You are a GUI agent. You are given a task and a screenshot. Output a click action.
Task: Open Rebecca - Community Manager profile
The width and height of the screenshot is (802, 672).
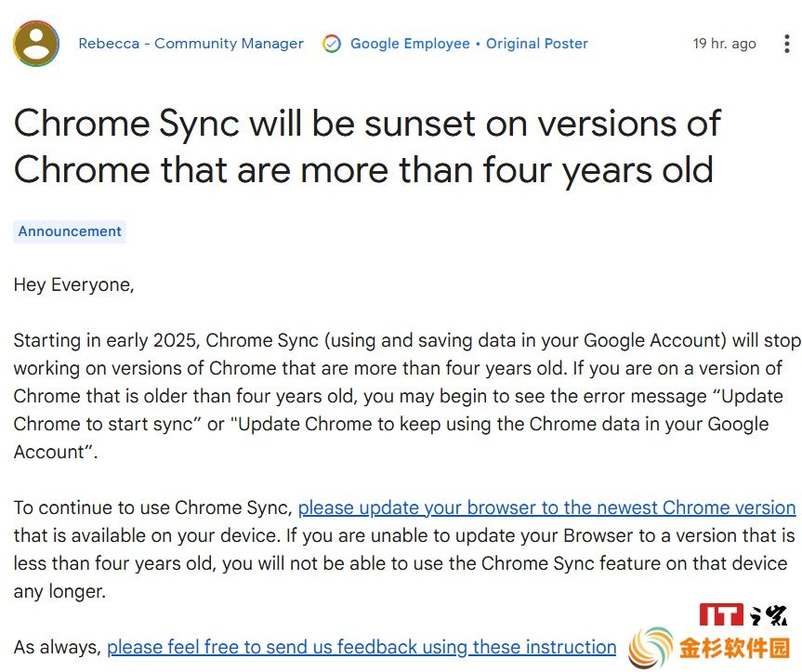coord(191,44)
